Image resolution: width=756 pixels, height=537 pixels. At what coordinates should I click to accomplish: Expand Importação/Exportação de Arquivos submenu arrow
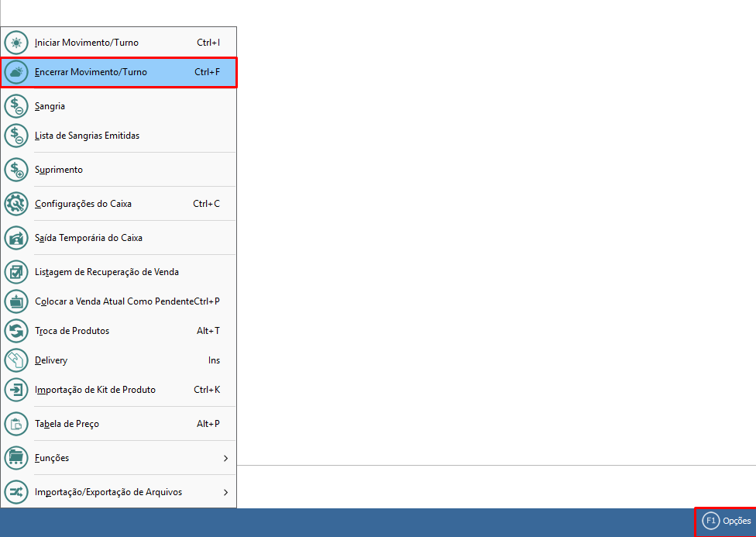coord(225,492)
